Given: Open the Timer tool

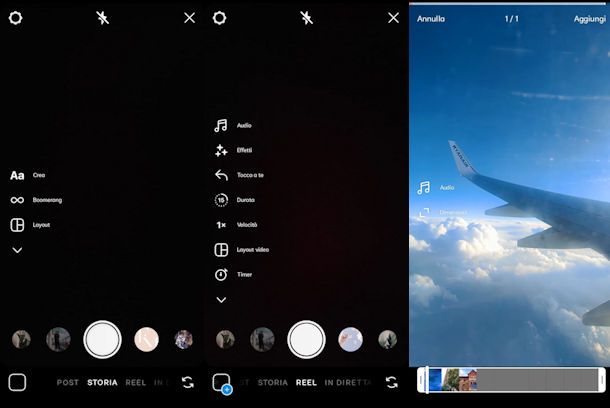Looking at the screenshot, I should coord(221,275).
